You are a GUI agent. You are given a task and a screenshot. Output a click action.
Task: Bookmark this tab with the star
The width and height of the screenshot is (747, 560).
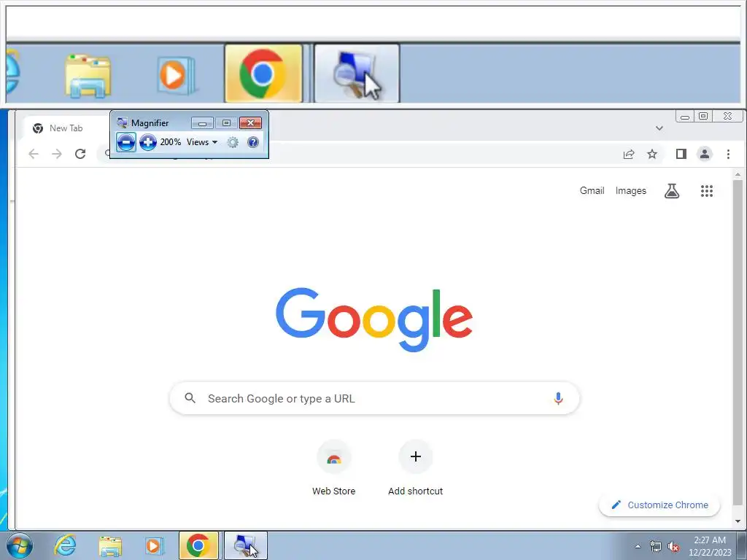pyautogui.click(x=652, y=154)
